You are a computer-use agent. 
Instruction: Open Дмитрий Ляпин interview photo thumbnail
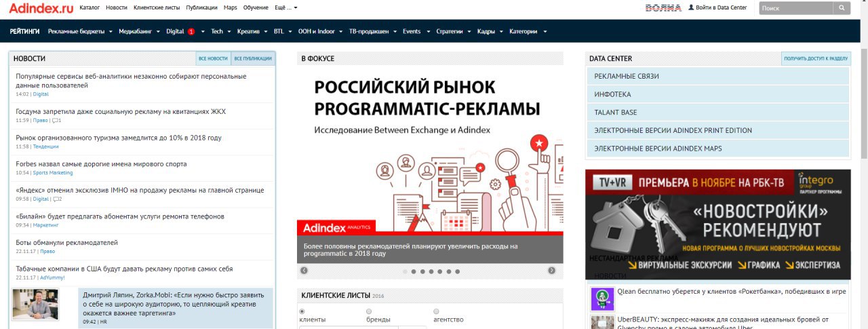point(35,304)
